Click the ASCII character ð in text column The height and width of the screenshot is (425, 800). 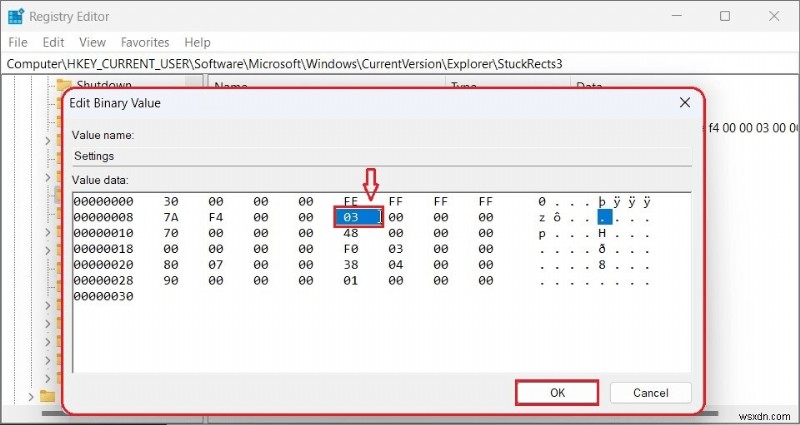pos(602,249)
